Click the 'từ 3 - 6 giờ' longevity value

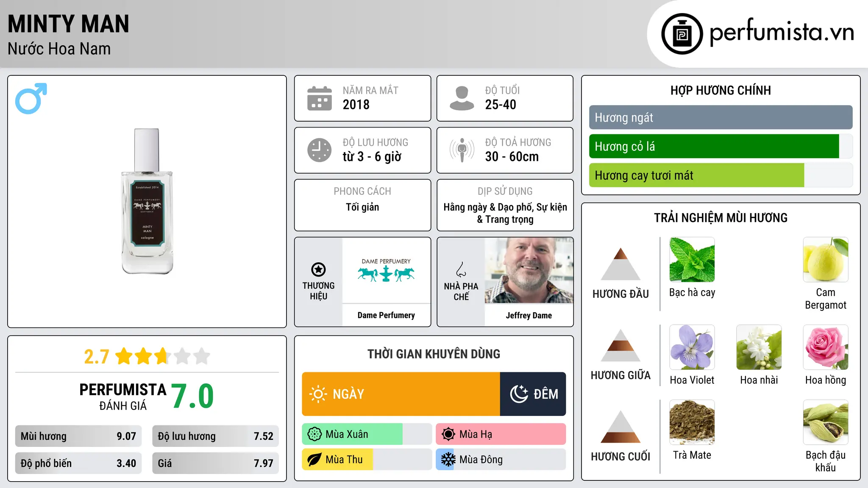click(x=372, y=157)
